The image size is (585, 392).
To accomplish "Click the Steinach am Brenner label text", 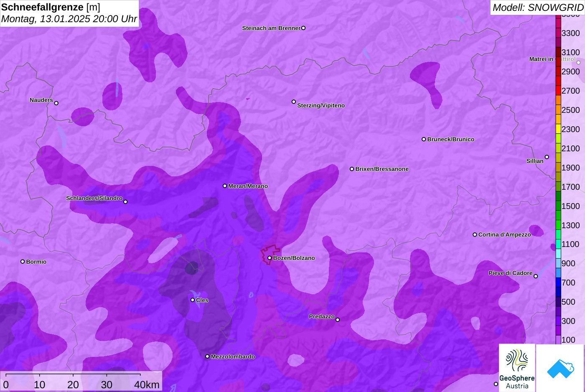I will (x=271, y=28).
